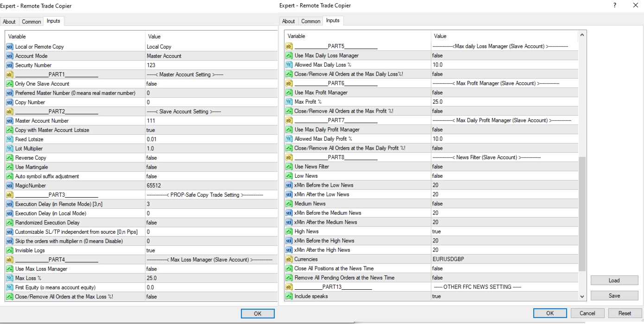The width and height of the screenshot is (644, 324).
Task: Click the ab icon of the PART1 row
Action: coord(10,75)
